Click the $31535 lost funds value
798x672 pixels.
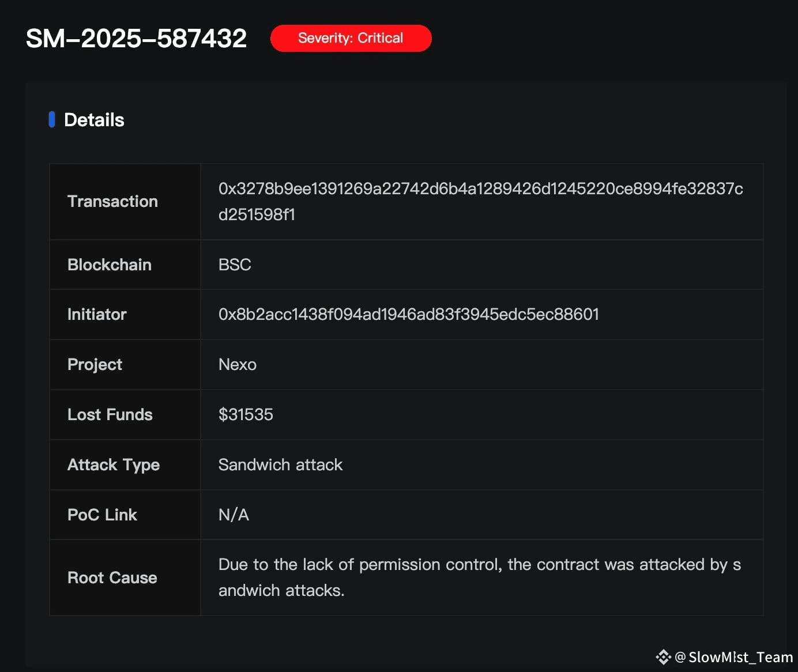point(246,414)
